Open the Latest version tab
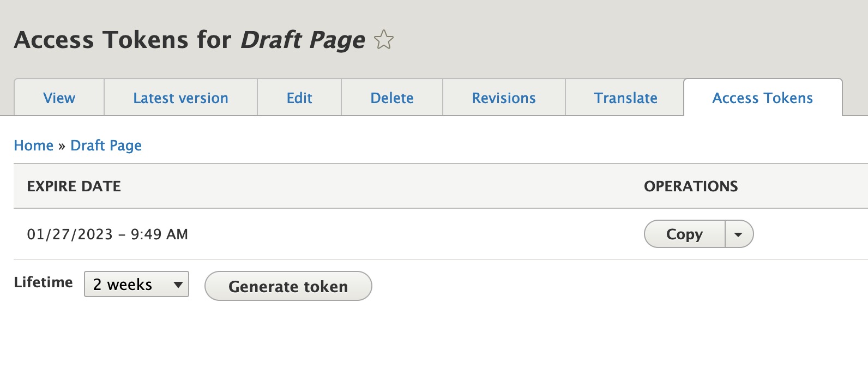The height and width of the screenshot is (387, 868). point(180,98)
